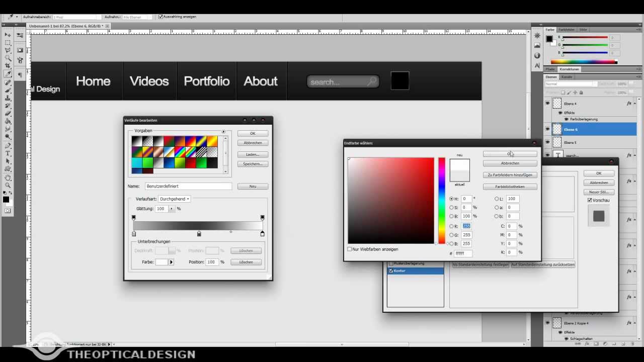The height and width of the screenshot is (362, 644).
Task: Open the Aufnahme Alle Ebenen dropdown
Action: click(136, 17)
